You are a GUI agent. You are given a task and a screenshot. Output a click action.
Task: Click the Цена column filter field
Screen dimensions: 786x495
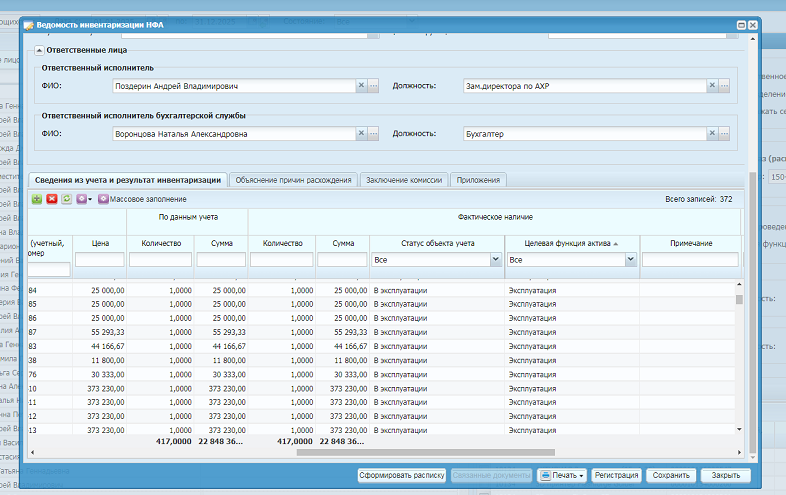click(x=99, y=260)
